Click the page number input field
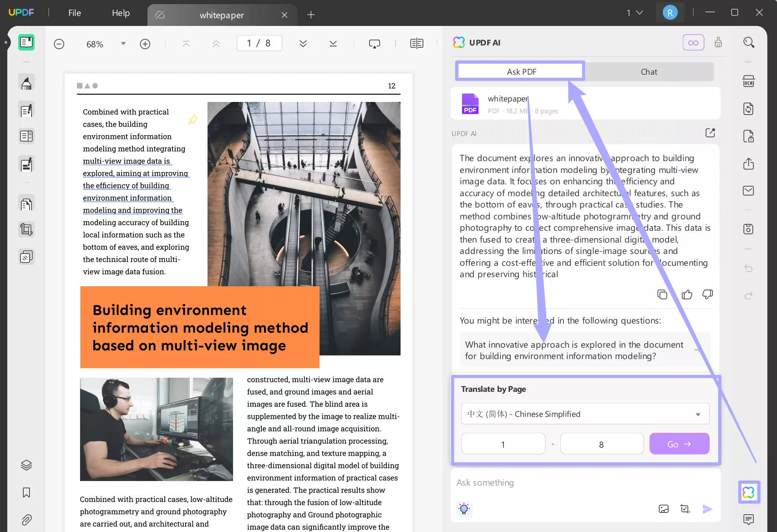777x532 pixels. click(x=259, y=43)
